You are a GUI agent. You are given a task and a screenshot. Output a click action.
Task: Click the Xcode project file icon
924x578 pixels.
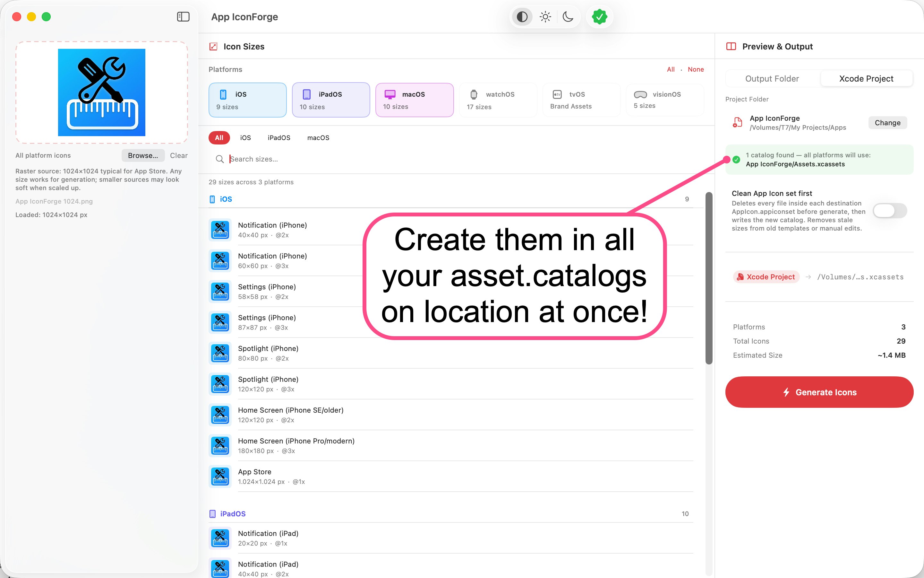click(737, 123)
